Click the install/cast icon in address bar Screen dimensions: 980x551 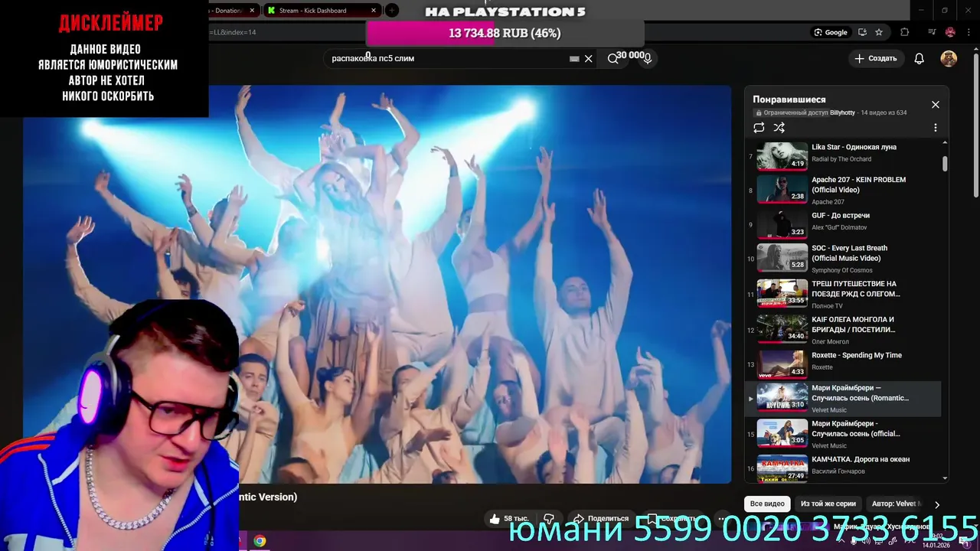[862, 32]
